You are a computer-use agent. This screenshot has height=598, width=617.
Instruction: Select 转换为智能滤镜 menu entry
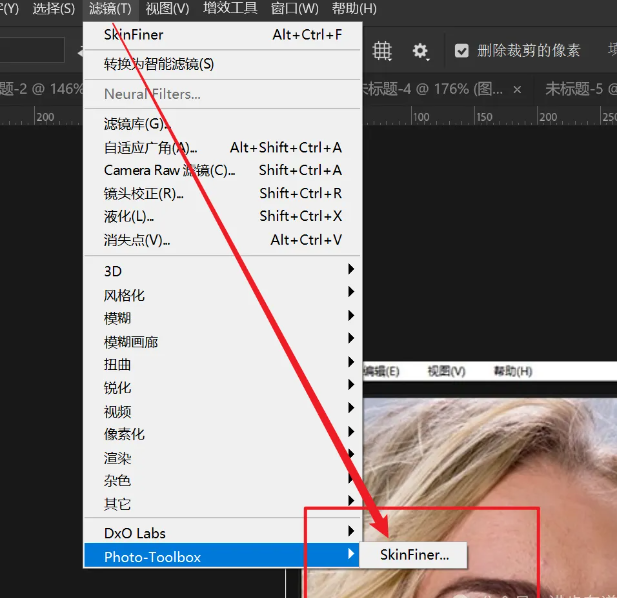159,64
